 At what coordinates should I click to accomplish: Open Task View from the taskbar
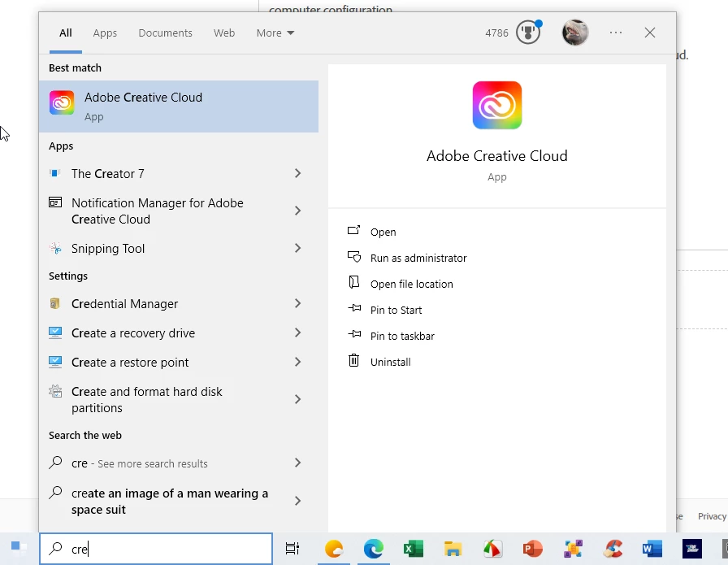(292, 549)
